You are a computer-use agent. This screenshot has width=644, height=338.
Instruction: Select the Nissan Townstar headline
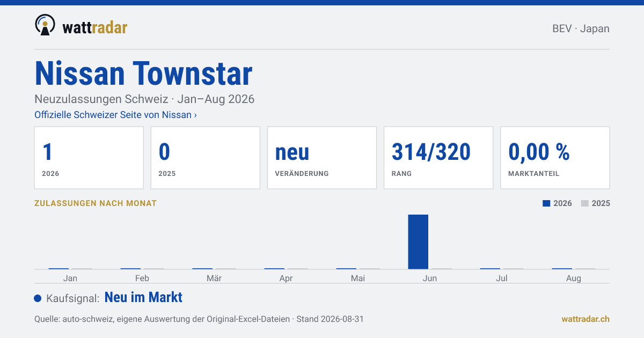tap(143, 74)
